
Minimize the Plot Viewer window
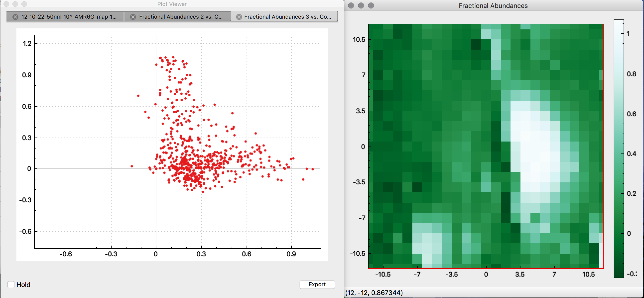pyautogui.click(x=15, y=4)
